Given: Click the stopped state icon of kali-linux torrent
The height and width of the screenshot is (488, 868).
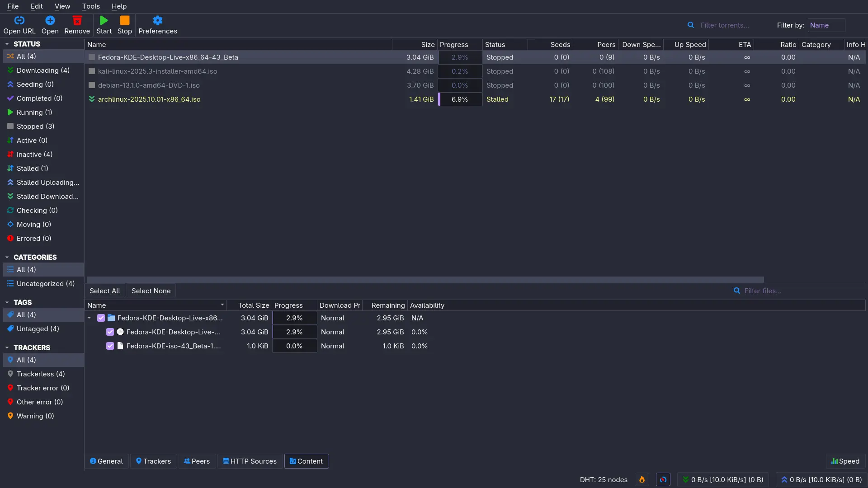Looking at the screenshot, I should (92, 71).
